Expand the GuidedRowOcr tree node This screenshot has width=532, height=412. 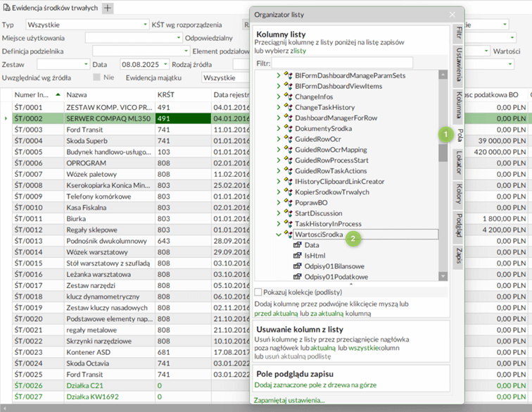point(279,139)
